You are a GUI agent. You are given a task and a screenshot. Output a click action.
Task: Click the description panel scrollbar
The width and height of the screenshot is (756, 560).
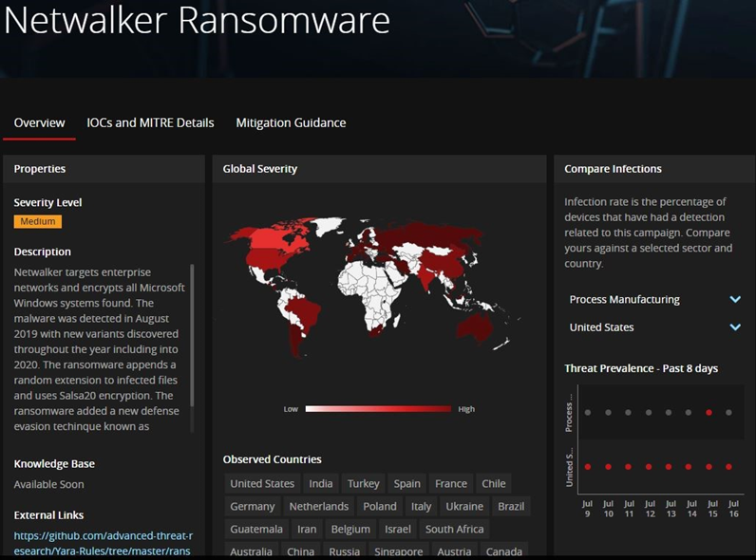tap(192, 335)
